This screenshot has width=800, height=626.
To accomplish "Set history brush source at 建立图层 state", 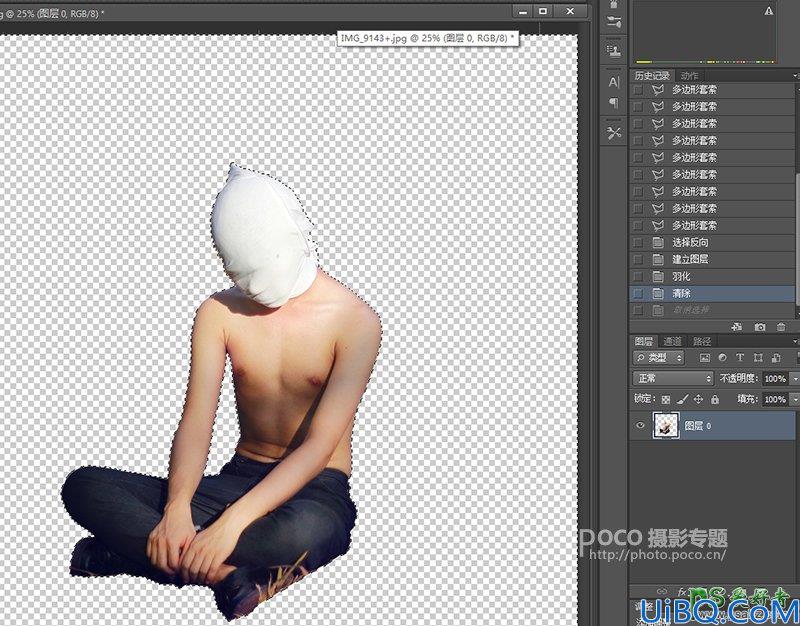I will 638,259.
